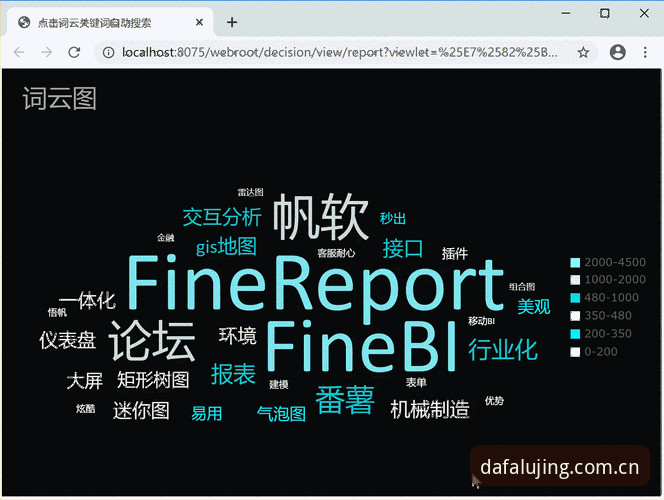The width and height of the screenshot is (664, 500).
Task: Maximize the browser window
Action: coord(605,14)
